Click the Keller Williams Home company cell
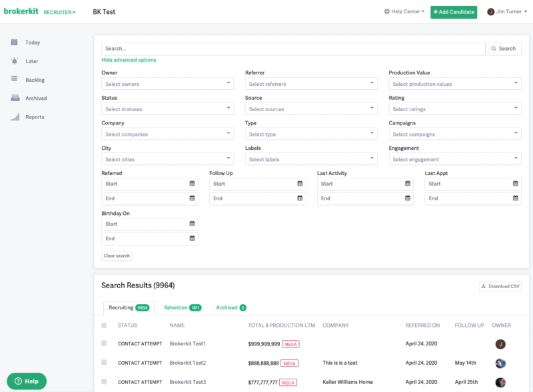The width and height of the screenshot is (533, 392). [x=348, y=382]
